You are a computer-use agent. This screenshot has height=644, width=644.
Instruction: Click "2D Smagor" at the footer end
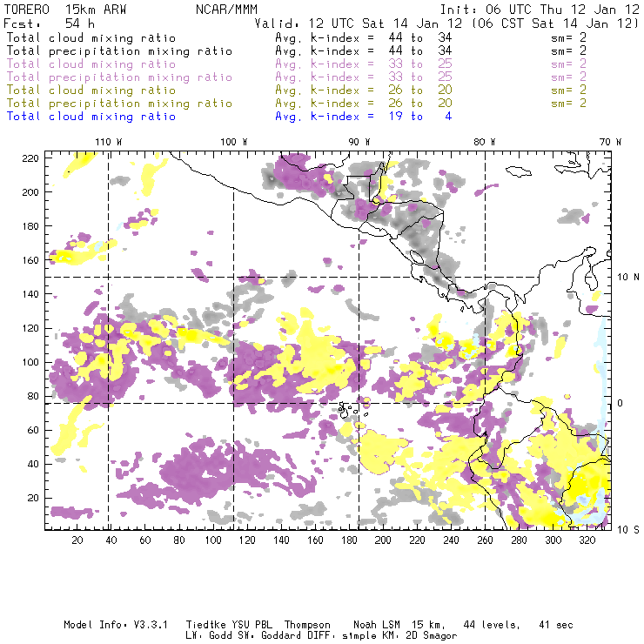(x=432, y=636)
